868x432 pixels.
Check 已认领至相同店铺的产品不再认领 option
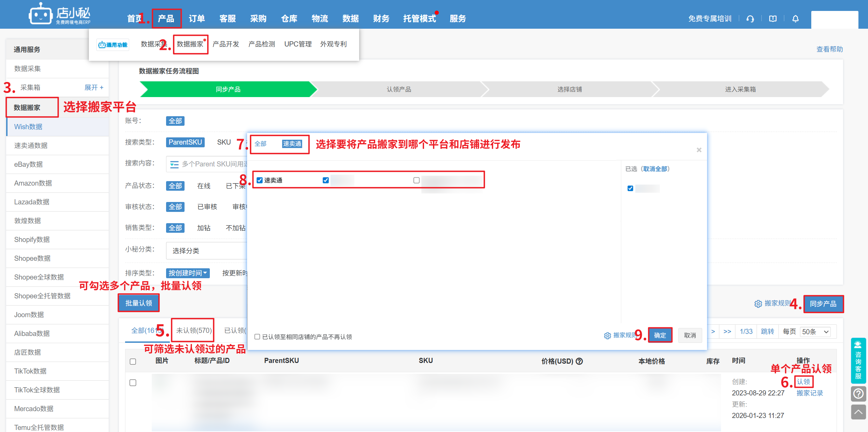[257, 337]
